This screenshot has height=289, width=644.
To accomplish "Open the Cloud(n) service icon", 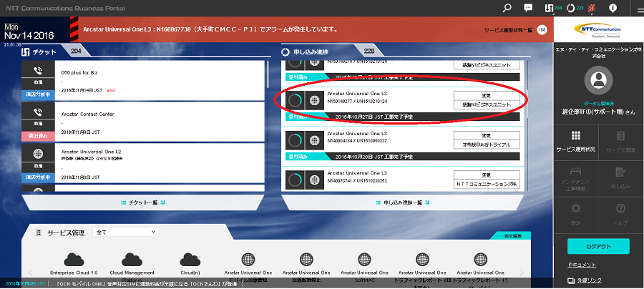I will tap(189, 261).
